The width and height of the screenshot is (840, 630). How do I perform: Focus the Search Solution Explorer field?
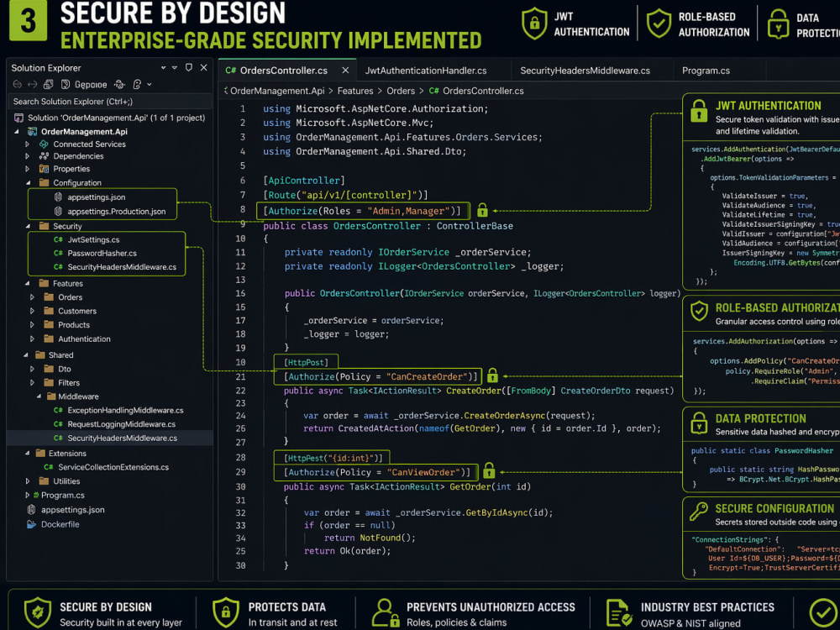tap(110, 102)
